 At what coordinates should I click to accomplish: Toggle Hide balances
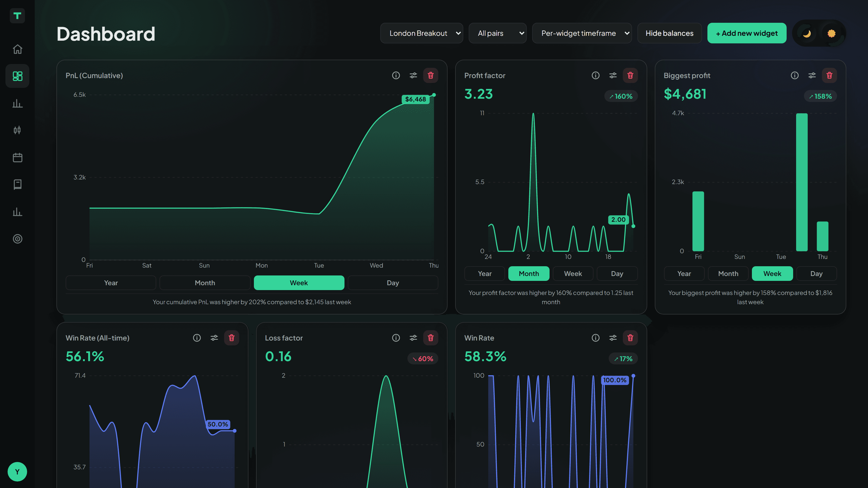pyautogui.click(x=669, y=33)
